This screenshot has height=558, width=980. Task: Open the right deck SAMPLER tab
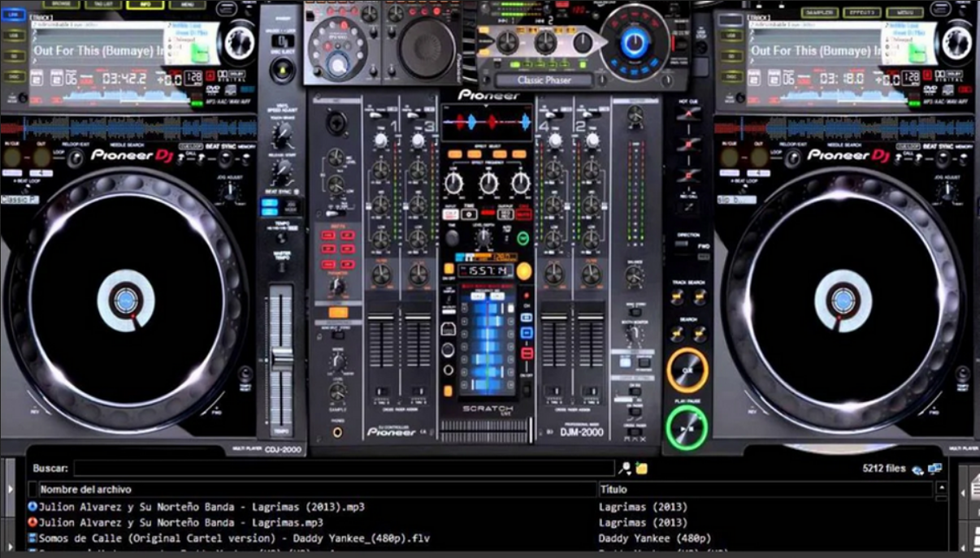[819, 13]
